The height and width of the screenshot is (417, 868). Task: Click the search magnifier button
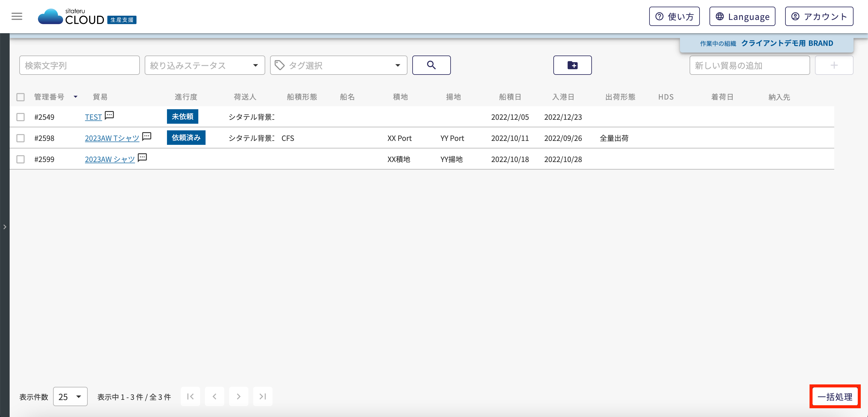[431, 65]
